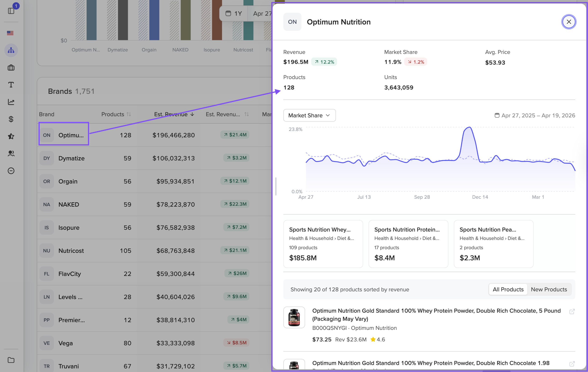Viewport: 588px width, 372px height.
Task: Click the B000QSNYGI ASIN text
Action: click(329, 328)
